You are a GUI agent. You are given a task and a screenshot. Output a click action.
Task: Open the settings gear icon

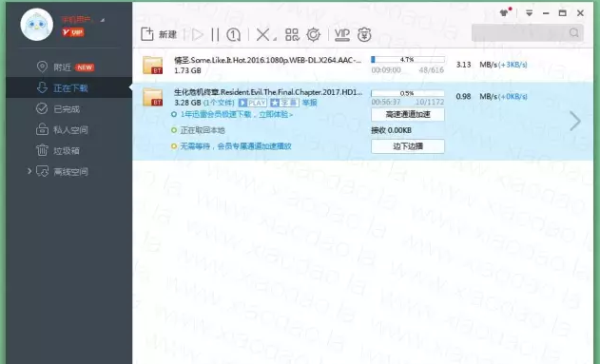pos(314,35)
